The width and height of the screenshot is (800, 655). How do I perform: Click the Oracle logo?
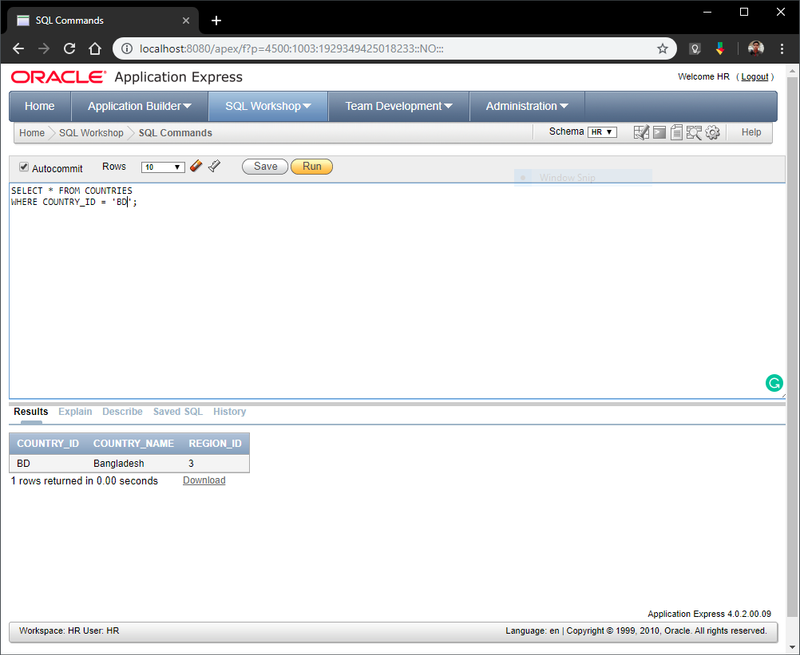click(58, 77)
